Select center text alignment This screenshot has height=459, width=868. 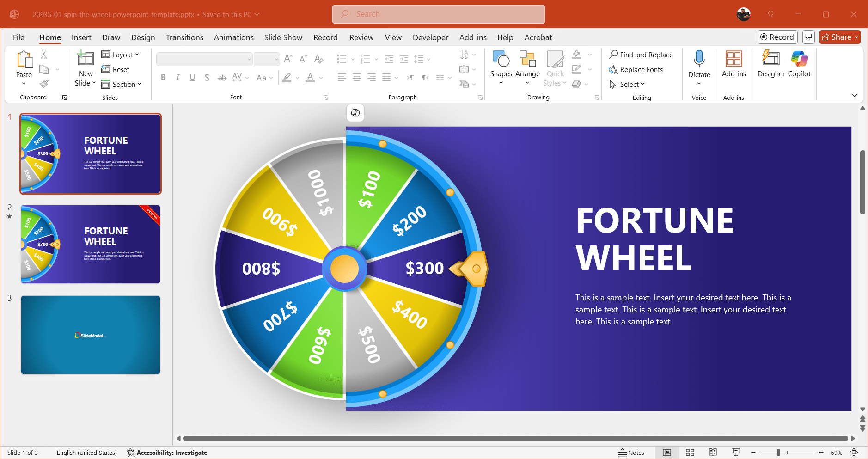point(356,78)
